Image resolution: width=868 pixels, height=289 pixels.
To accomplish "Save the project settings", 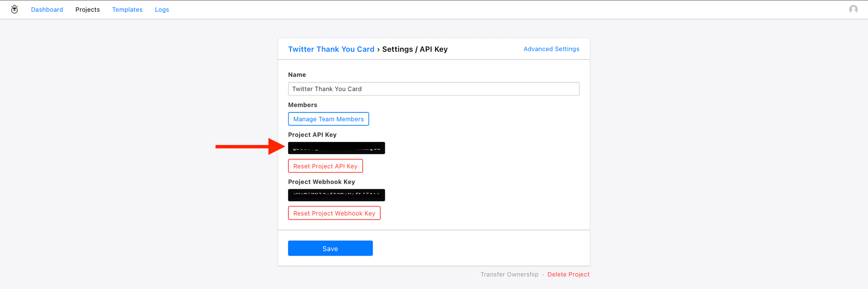I will [330, 248].
